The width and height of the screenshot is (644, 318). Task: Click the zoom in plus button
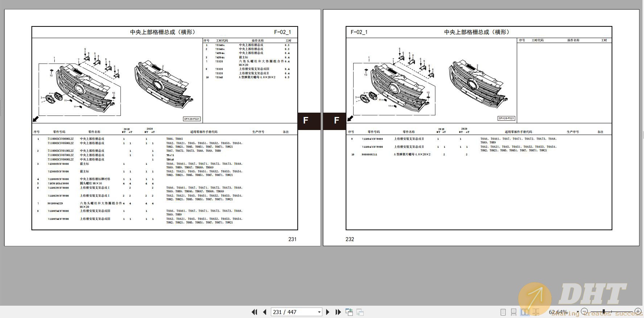point(638,311)
